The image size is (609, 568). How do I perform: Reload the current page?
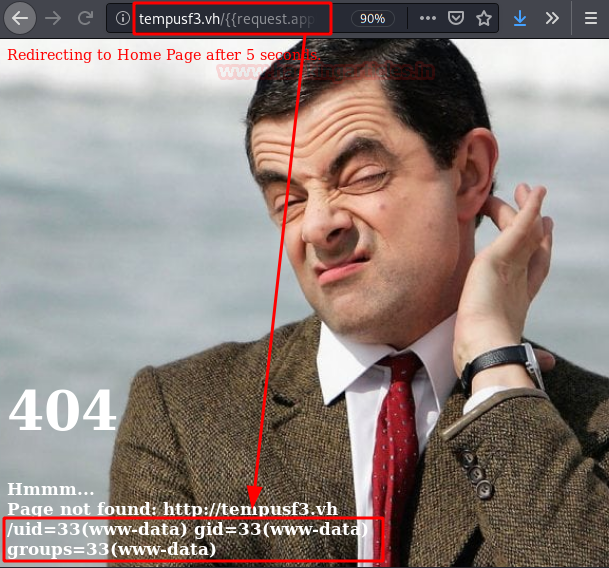point(85,18)
